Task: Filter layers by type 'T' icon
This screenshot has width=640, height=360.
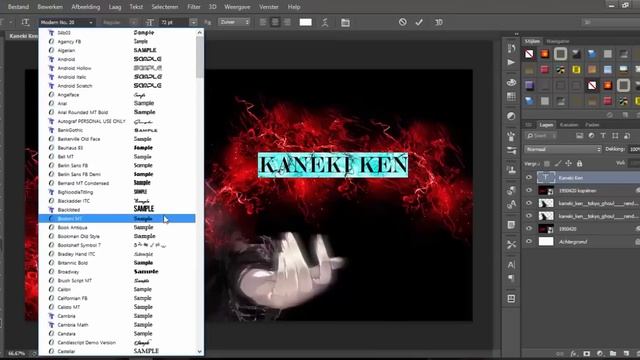Action: pos(603,136)
